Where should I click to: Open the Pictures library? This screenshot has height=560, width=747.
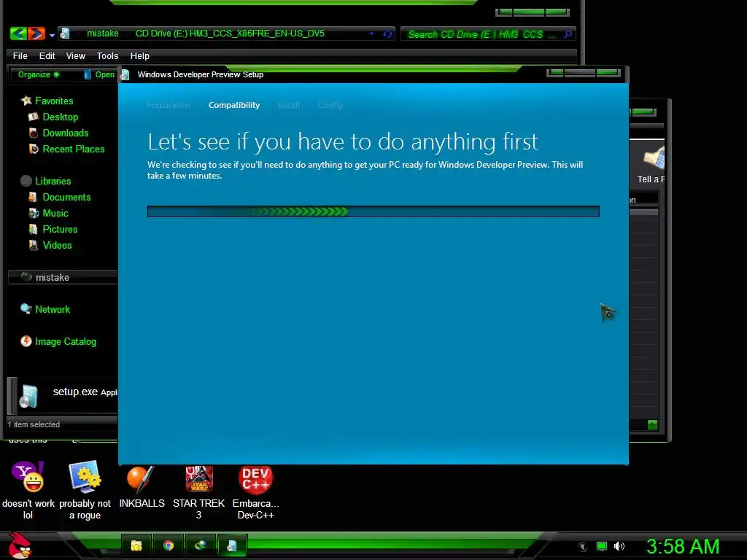pos(60,229)
